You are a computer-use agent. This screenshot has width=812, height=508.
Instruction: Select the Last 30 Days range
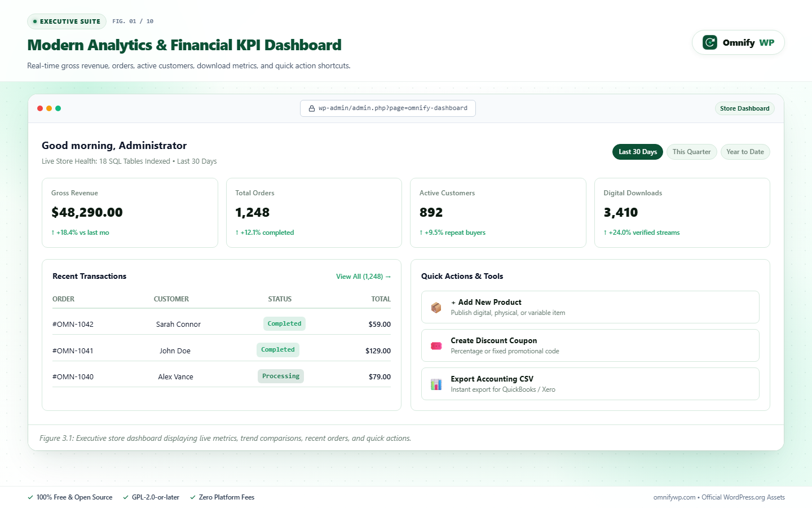pyautogui.click(x=638, y=152)
